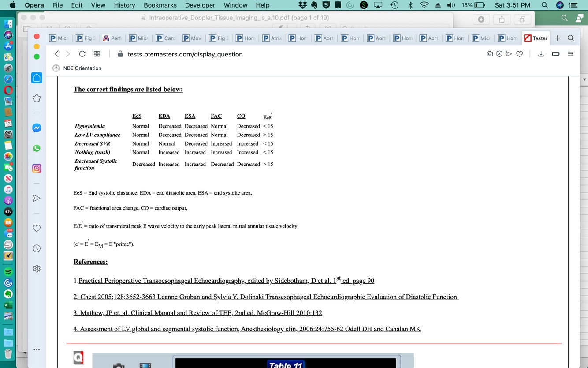Viewport: 588px width, 368px height.
Task: Open Easy Setup sliders icon
Action: tap(570, 54)
